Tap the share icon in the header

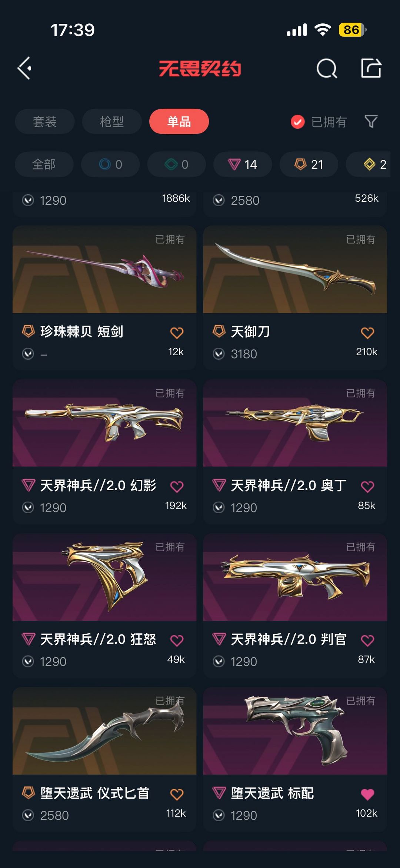coord(371,68)
